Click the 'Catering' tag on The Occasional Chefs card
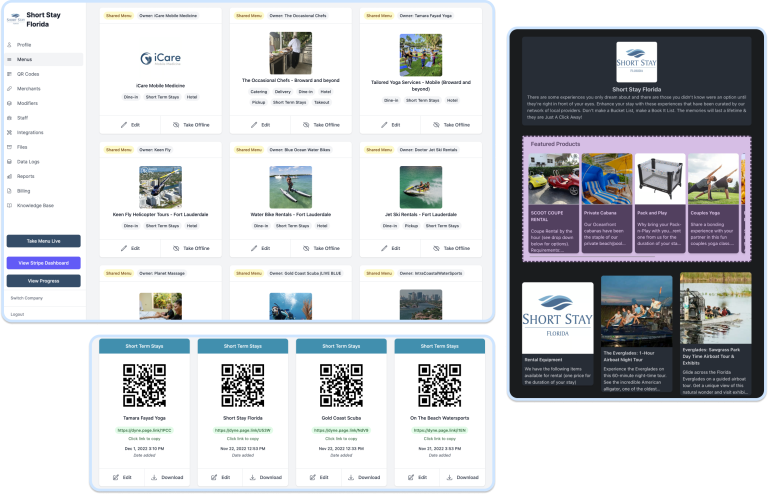Screen dimensions: 768x494 coord(259,92)
